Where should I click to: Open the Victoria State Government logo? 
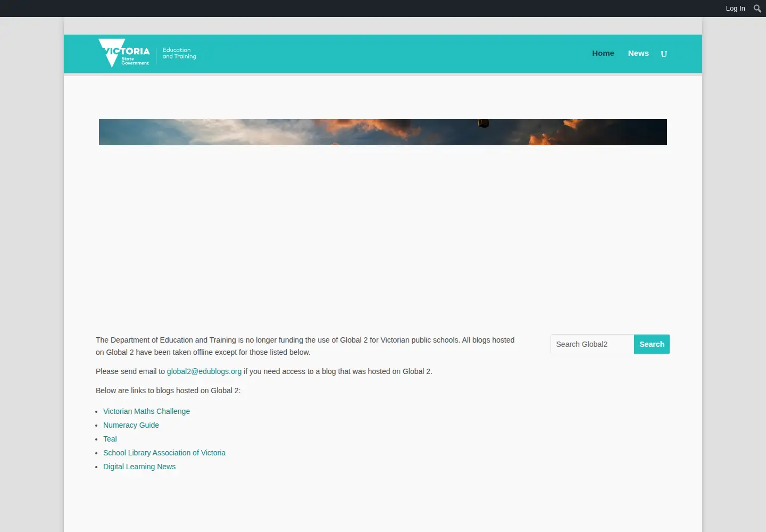pos(147,53)
